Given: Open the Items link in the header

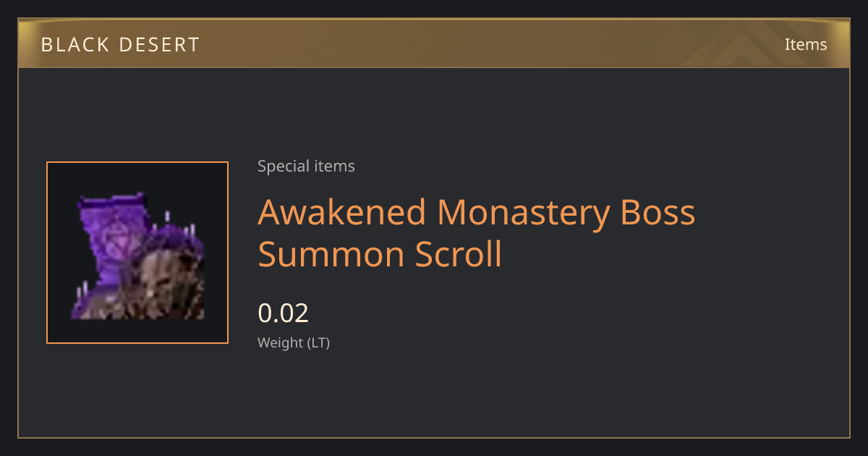Looking at the screenshot, I should (806, 44).
